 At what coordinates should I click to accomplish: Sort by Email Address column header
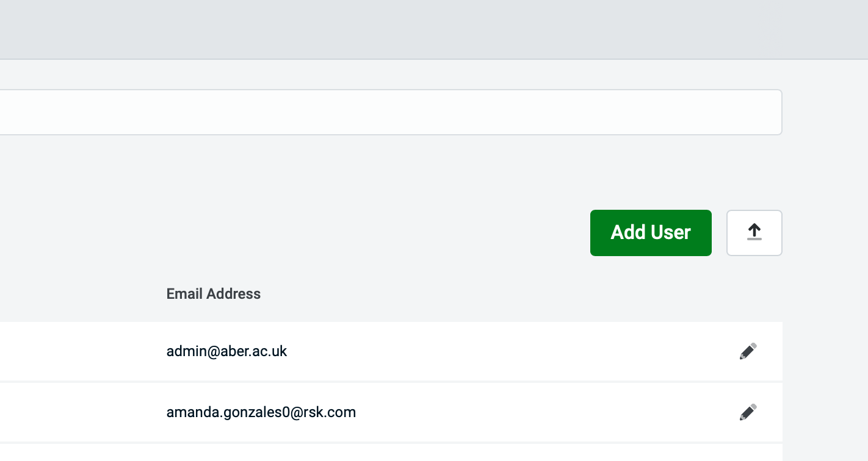tap(213, 294)
